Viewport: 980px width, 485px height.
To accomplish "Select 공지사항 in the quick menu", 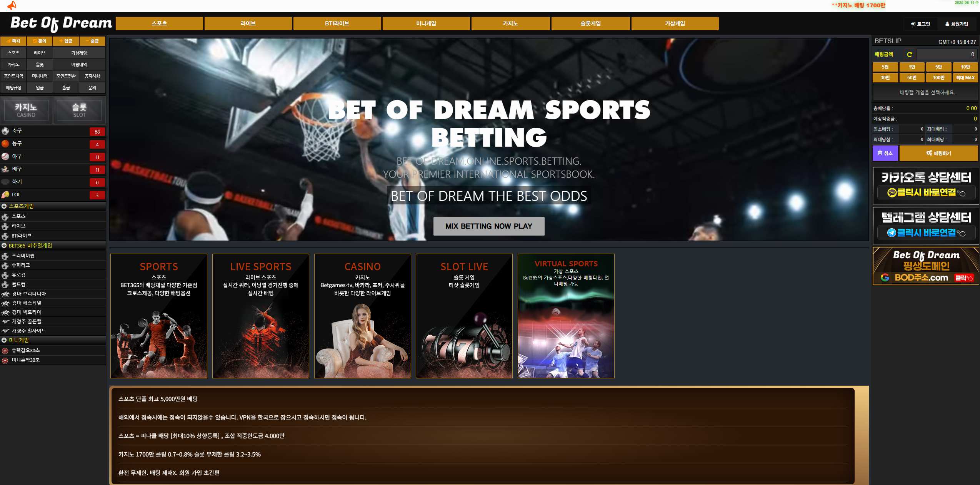I will [x=92, y=76].
